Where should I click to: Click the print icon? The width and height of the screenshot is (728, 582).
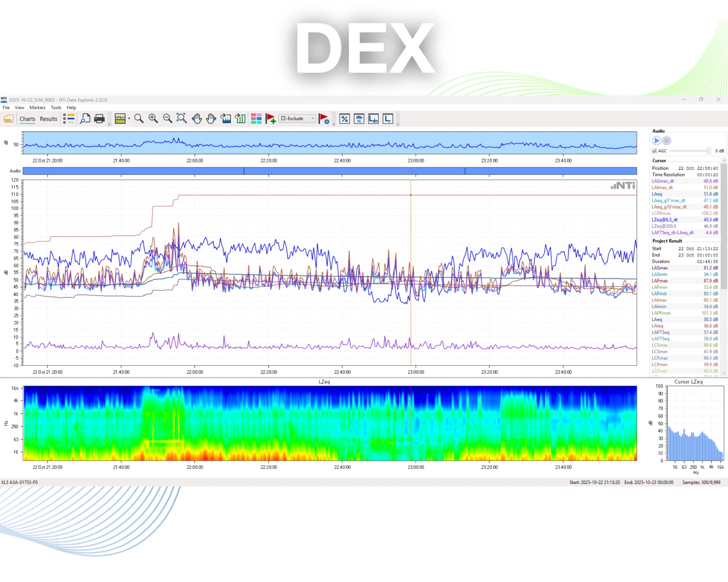pos(99,119)
